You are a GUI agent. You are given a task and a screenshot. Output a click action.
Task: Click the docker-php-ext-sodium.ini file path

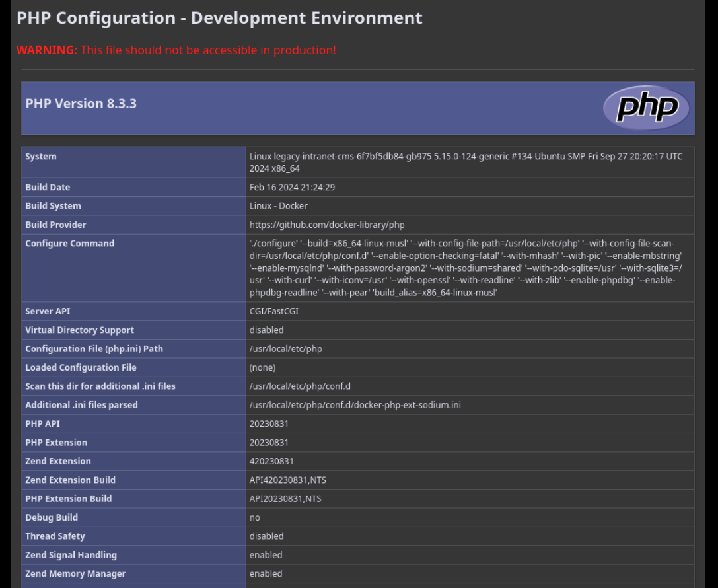pyautogui.click(x=355, y=405)
